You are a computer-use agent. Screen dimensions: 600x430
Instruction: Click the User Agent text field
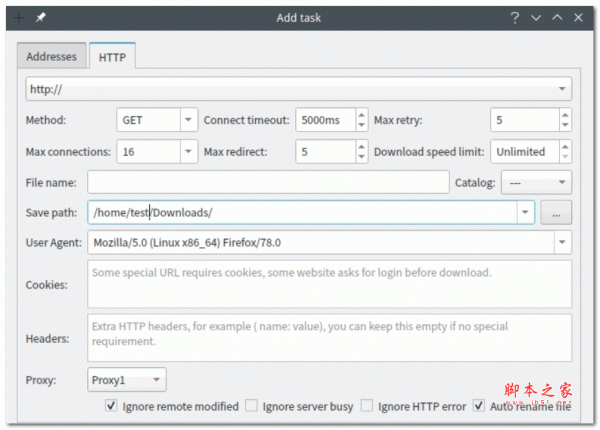[321, 243]
